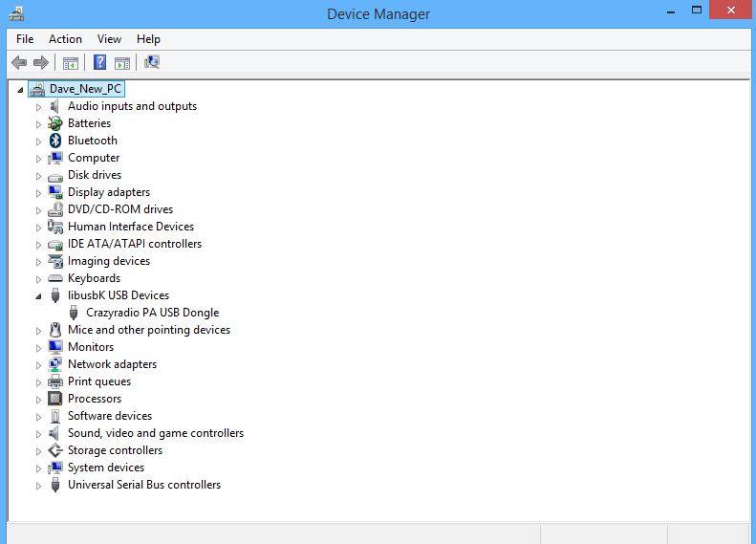Click the Forward arrow toolbar icon
This screenshot has width=756, height=544.
tap(41, 63)
